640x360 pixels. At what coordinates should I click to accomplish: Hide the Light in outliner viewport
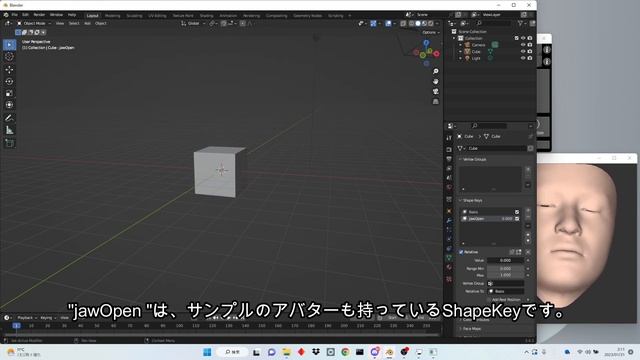pyautogui.click(x=523, y=58)
